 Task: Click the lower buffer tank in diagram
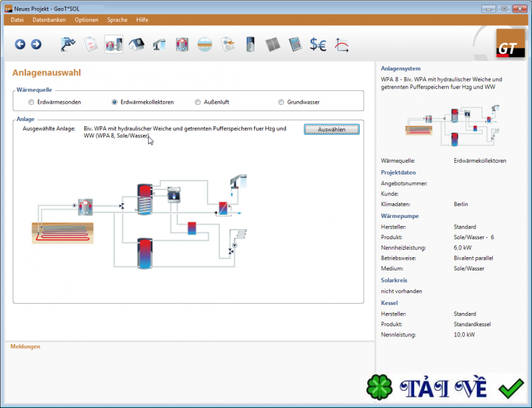(x=145, y=253)
